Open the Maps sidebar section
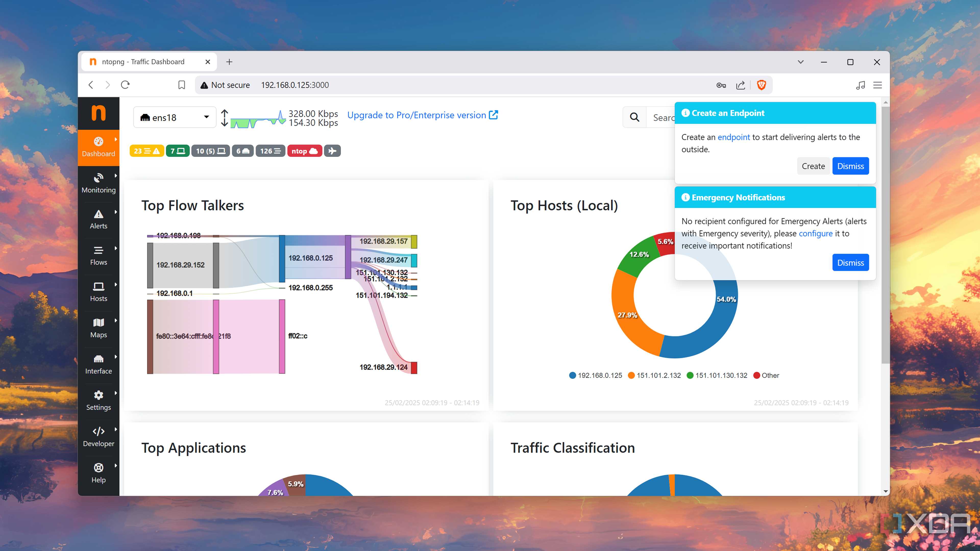980x551 pixels. (x=99, y=329)
